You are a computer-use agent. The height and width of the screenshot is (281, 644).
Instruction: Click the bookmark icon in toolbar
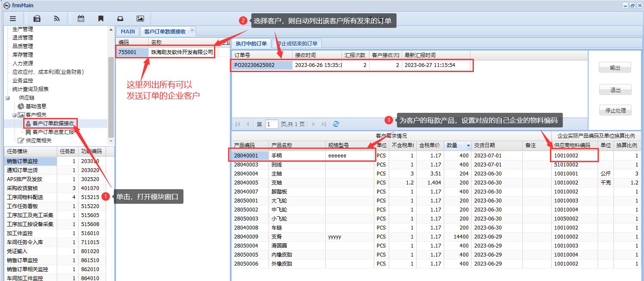101,18
